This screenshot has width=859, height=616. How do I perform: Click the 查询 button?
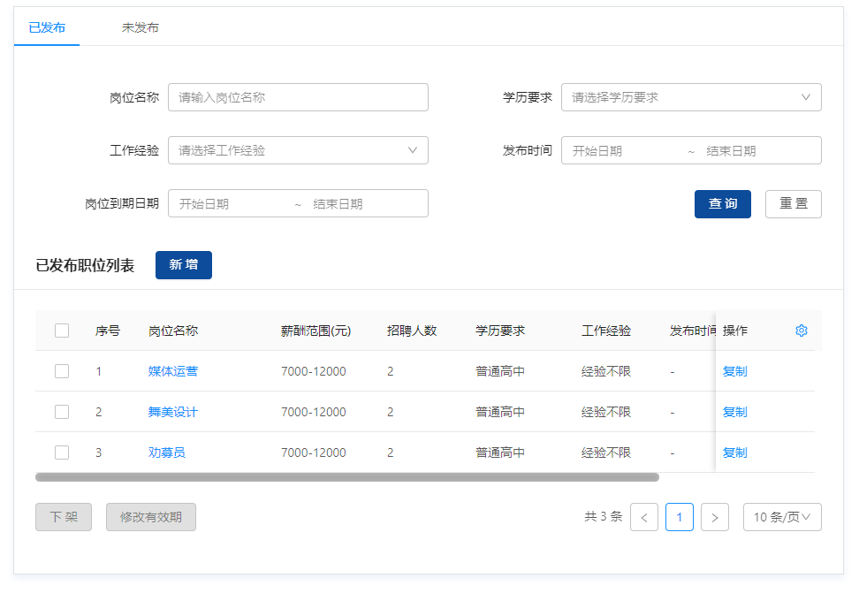[x=723, y=203]
